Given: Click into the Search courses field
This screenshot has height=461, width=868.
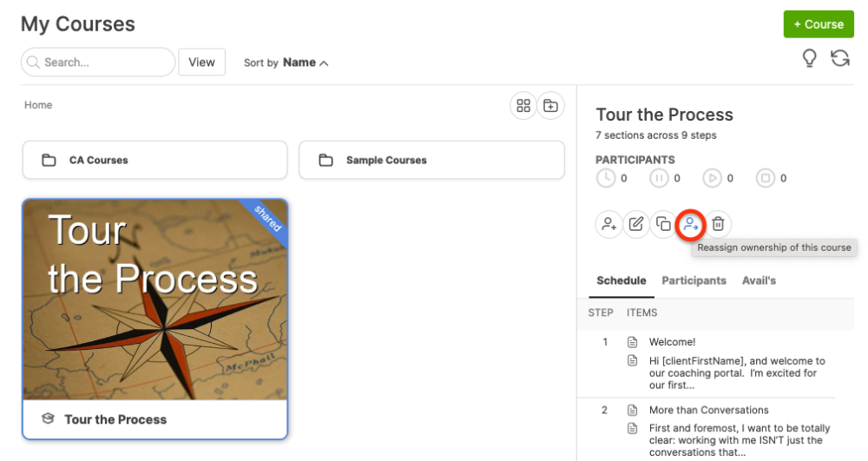Looking at the screenshot, I should tap(104, 63).
